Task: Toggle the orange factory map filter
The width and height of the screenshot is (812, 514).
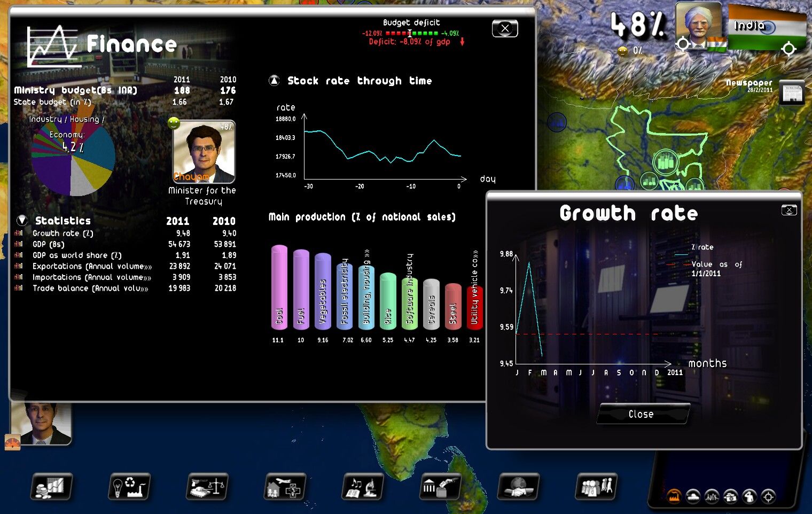Action: [x=674, y=496]
